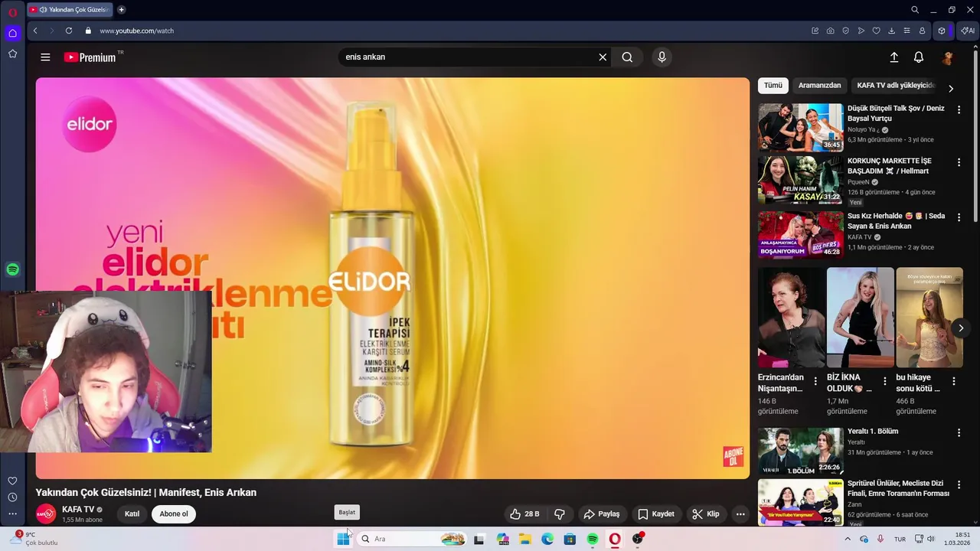The height and width of the screenshot is (551, 980).
Task: Open Opera downloads toolbar icon
Action: click(891, 31)
